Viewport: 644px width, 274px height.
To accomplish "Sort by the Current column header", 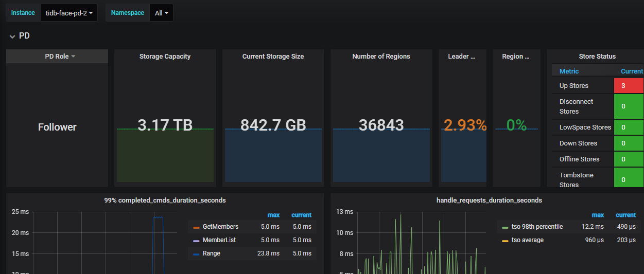I will click(x=631, y=71).
